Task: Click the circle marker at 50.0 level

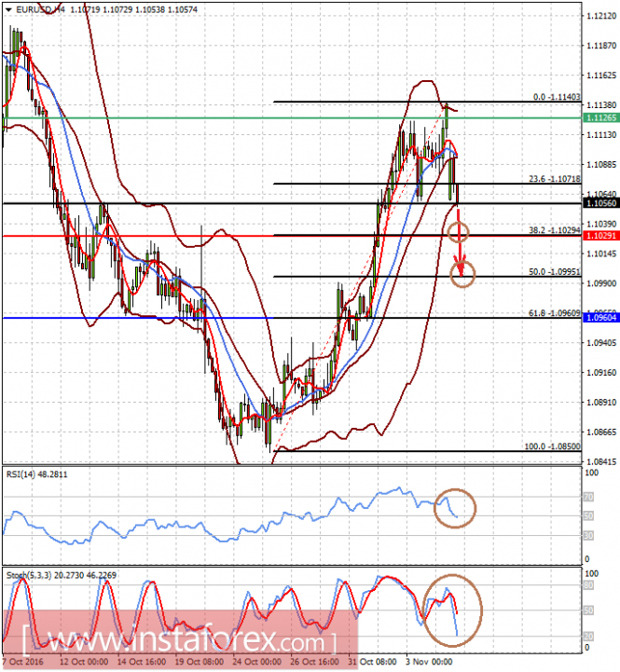Action: click(462, 274)
